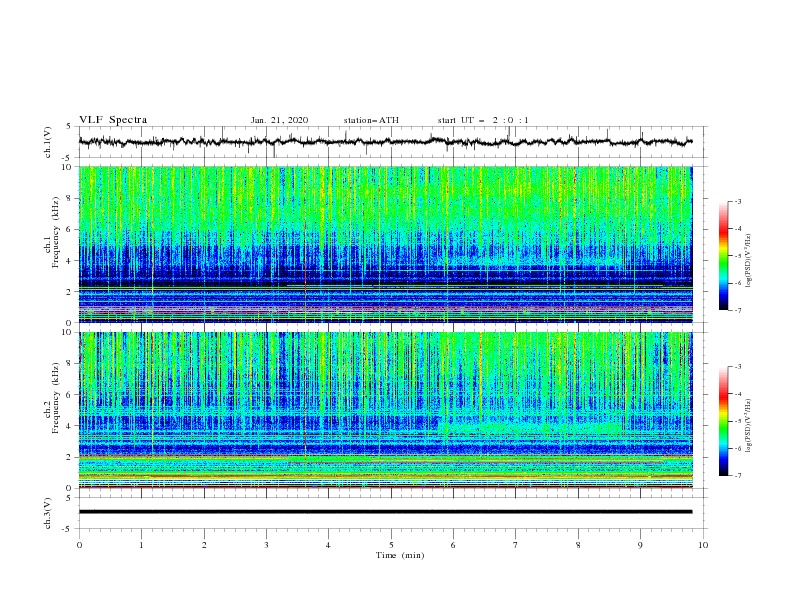Click the lower PSD color scale bar
Viewport: 792px width, 612px height.
pos(723,421)
